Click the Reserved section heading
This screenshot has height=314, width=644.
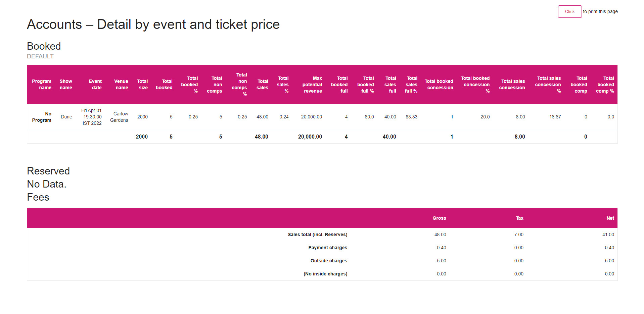pyautogui.click(x=48, y=171)
